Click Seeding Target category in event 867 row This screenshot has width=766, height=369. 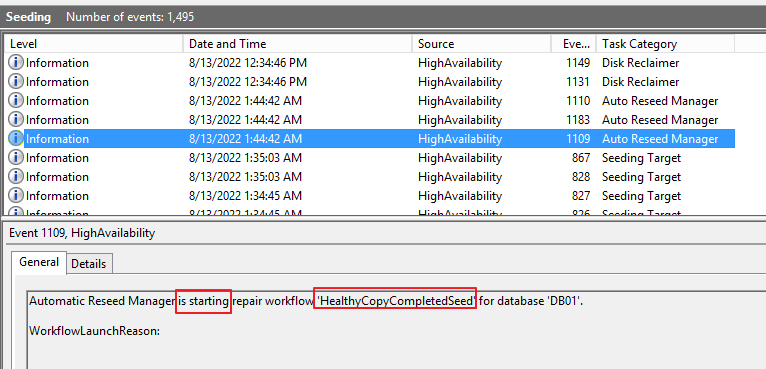click(x=641, y=158)
